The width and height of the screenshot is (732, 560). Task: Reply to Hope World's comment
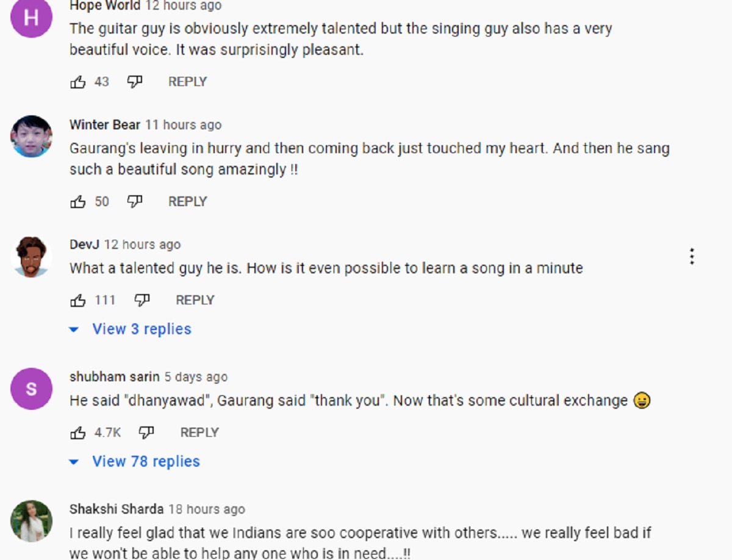(x=187, y=82)
